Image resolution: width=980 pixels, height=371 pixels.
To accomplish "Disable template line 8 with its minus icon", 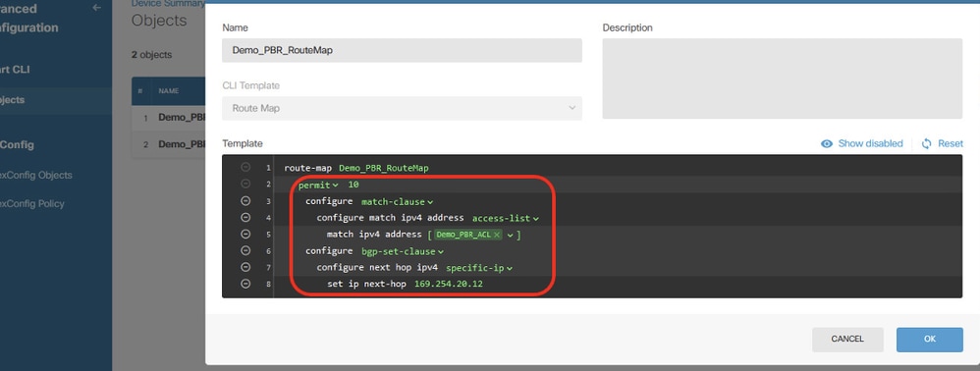I will tap(245, 284).
